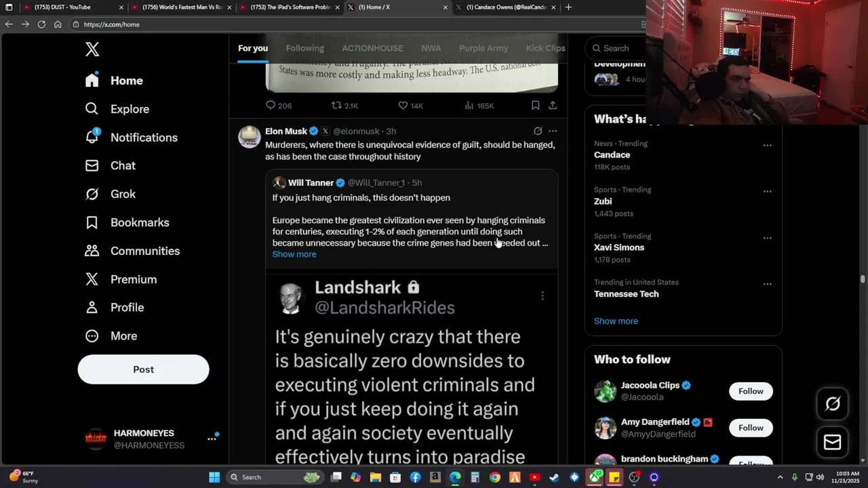Click the Elon Musk display name

point(286,131)
